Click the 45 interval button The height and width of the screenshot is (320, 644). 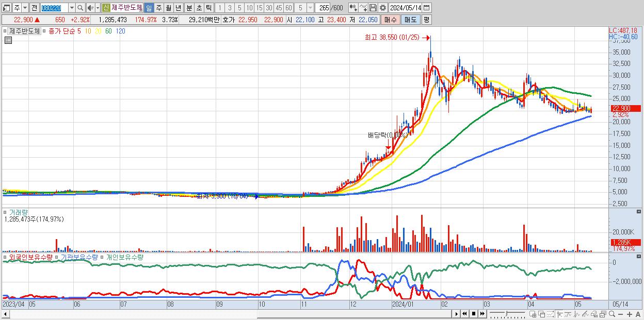(x=279, y=8)
